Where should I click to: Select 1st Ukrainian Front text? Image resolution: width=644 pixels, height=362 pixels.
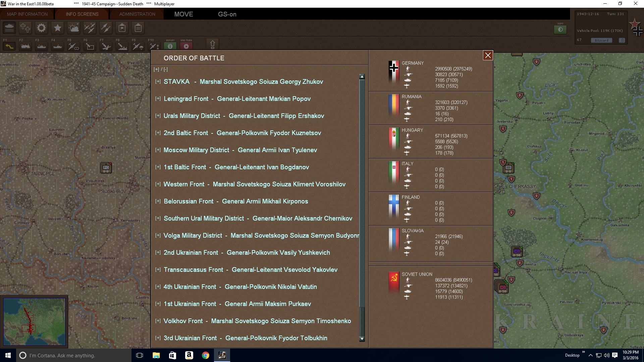click(190, 304)
